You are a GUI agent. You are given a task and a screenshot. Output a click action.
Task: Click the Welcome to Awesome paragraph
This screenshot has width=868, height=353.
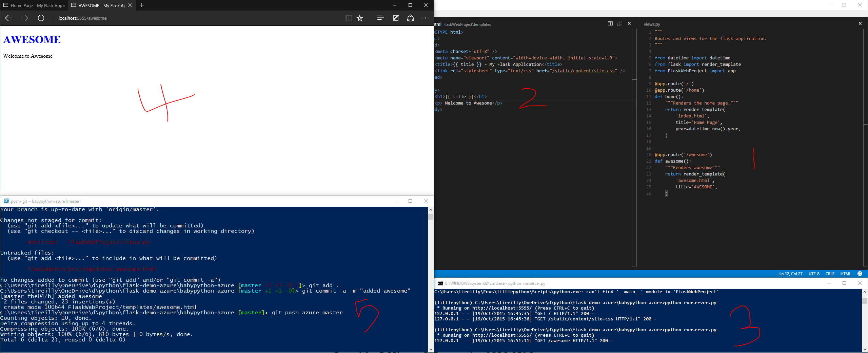[28, 56]
